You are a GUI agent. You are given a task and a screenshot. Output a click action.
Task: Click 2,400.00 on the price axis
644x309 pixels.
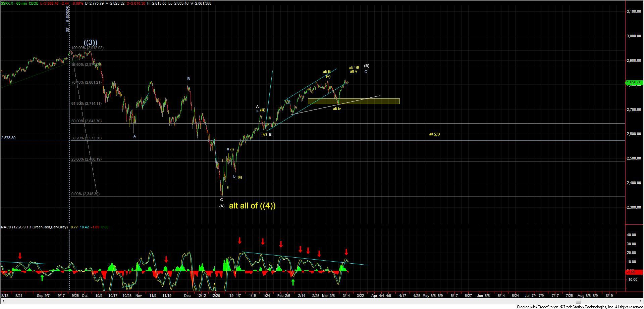pyautogui.click(x=634, y=183)
